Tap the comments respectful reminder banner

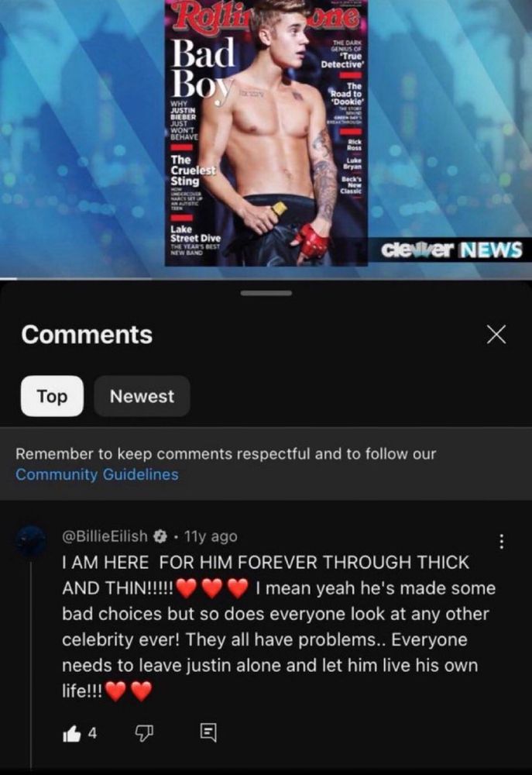pos(266,463)
